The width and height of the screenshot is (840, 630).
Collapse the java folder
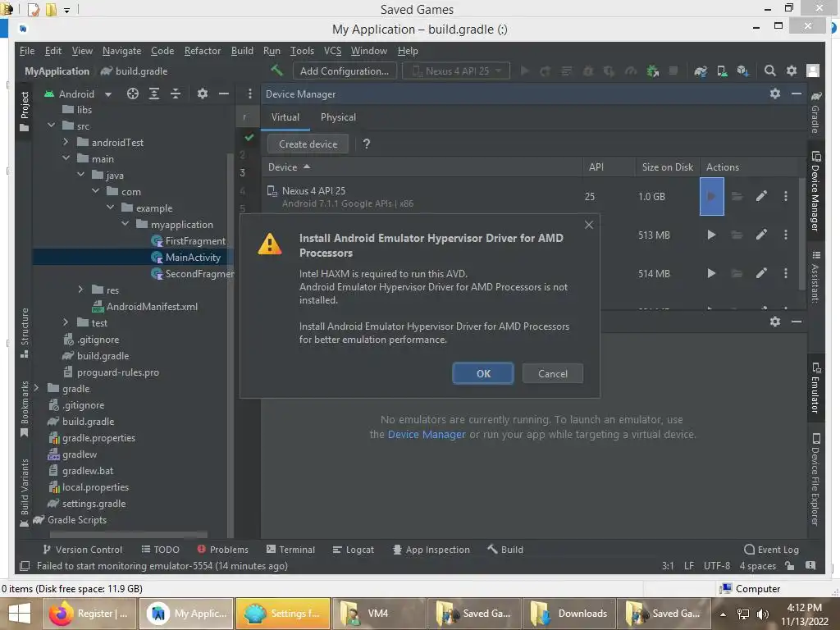click(x=81, y=175)
